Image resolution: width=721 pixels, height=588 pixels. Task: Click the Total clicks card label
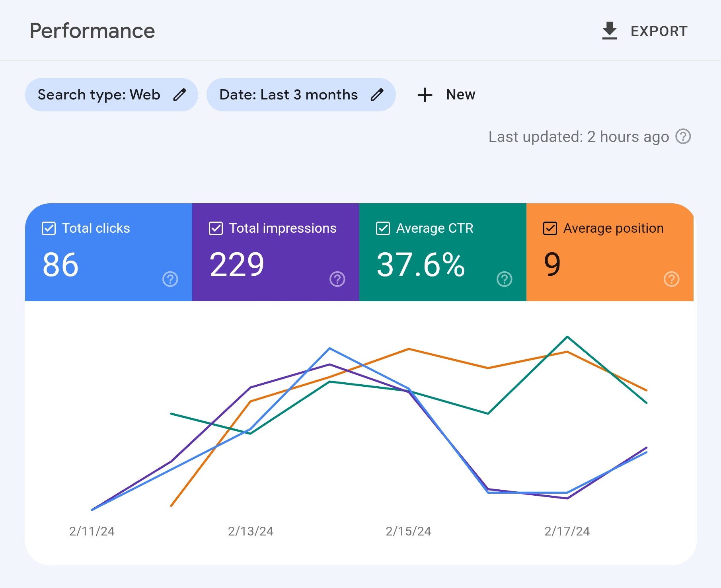[x=96, y=228]
